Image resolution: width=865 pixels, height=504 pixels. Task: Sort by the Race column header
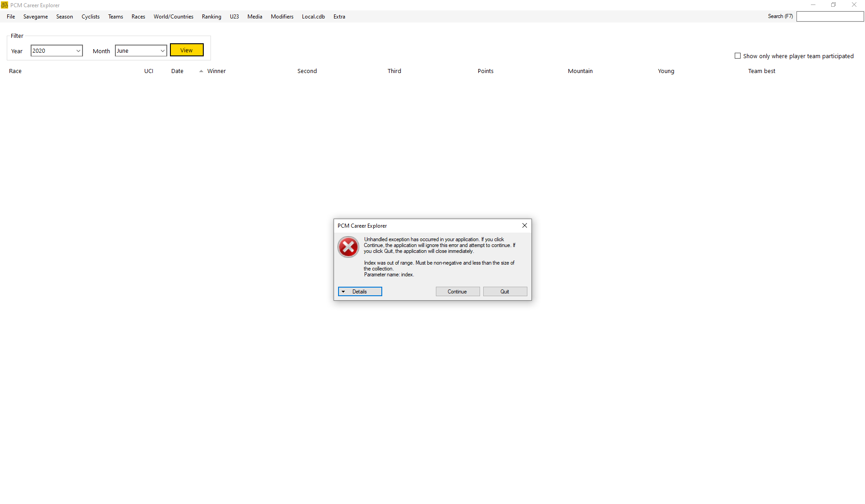click(x=15, y=71)
